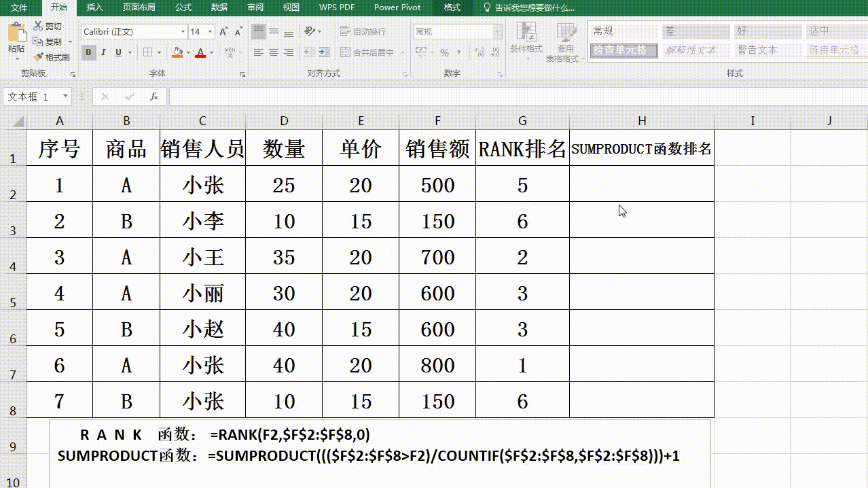
Task: Click the insert function fx icon
Action: tap(154, 97)
